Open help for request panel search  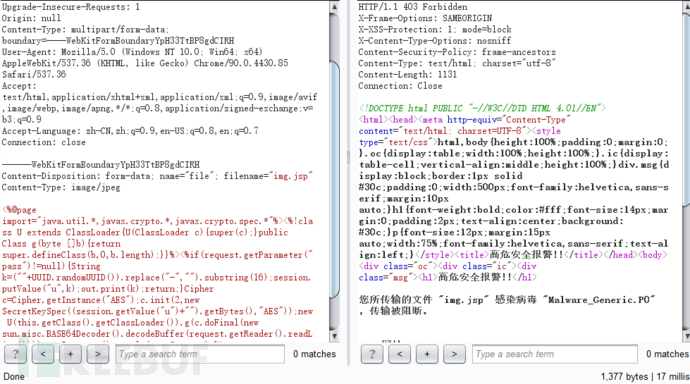click(x=15, y=354)
